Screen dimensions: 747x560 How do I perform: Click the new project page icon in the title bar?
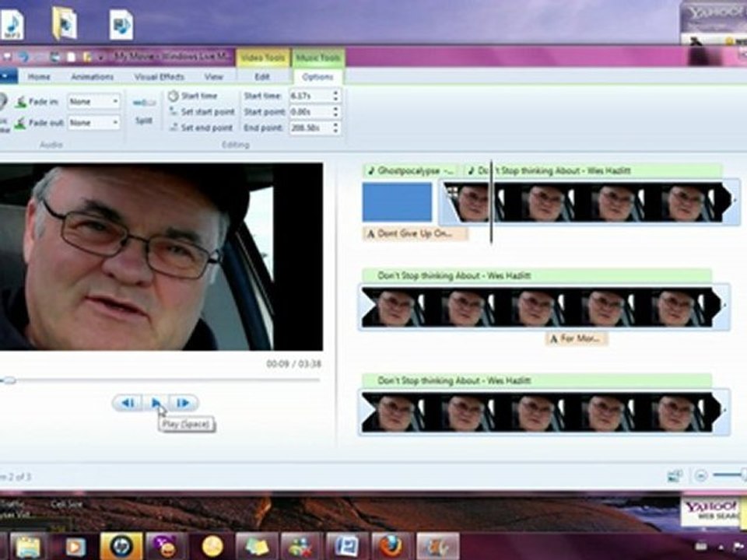(71, 57)
